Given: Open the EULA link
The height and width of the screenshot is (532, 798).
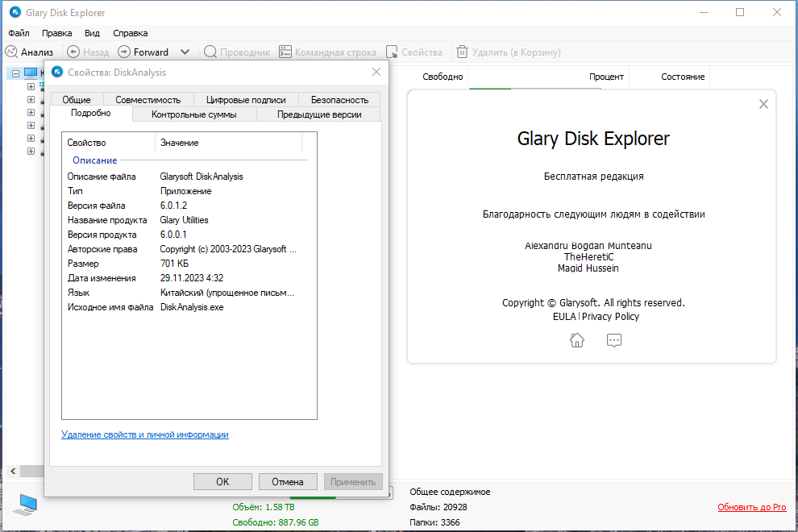Looking at the screenshot, I should pyautogui.click(x=564, y=316).
